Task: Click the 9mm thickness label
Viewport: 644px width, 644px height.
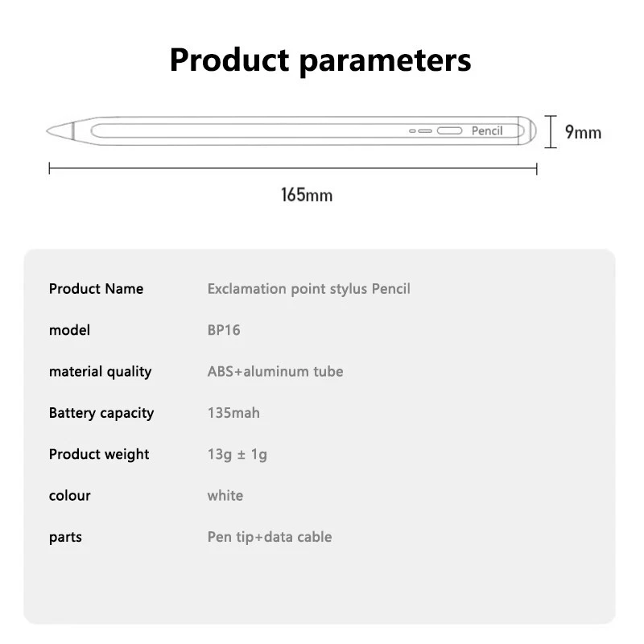Action: tap(583, 132)
